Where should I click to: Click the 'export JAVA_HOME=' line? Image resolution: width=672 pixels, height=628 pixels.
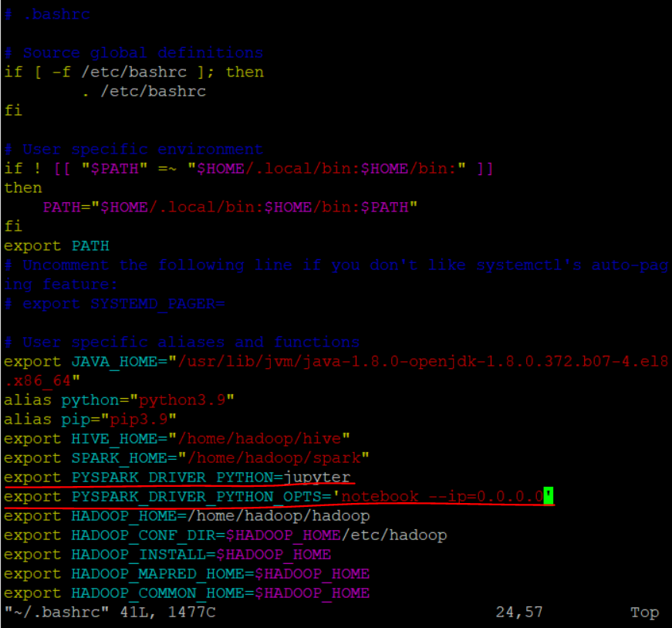(336, 362)
